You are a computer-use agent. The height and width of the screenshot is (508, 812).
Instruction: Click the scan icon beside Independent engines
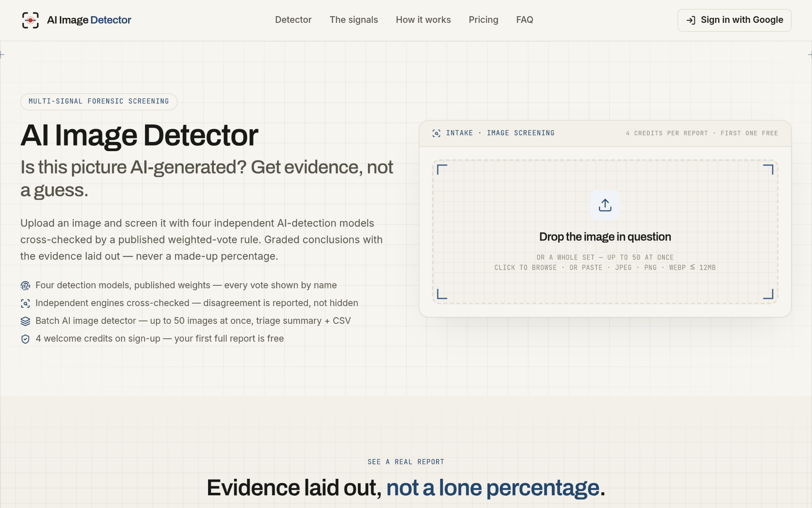click(25, 304)
